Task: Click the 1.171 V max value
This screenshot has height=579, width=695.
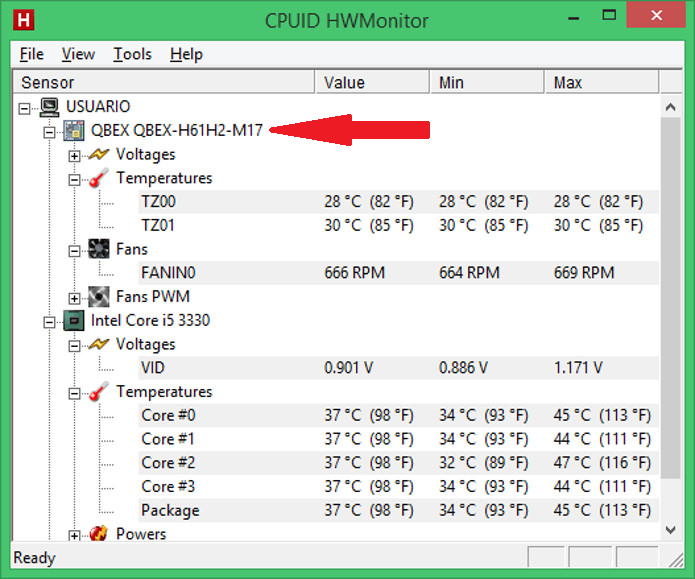Action: 578,368
